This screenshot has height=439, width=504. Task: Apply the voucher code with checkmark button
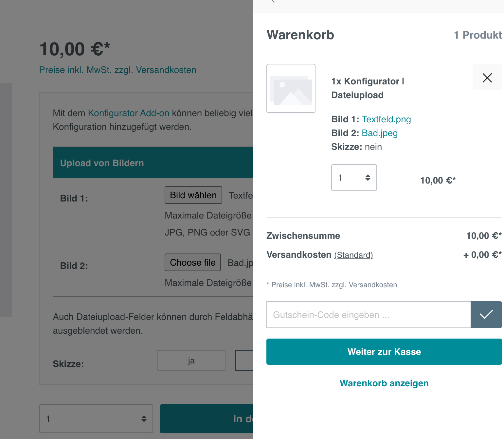[x=486, y=315]
